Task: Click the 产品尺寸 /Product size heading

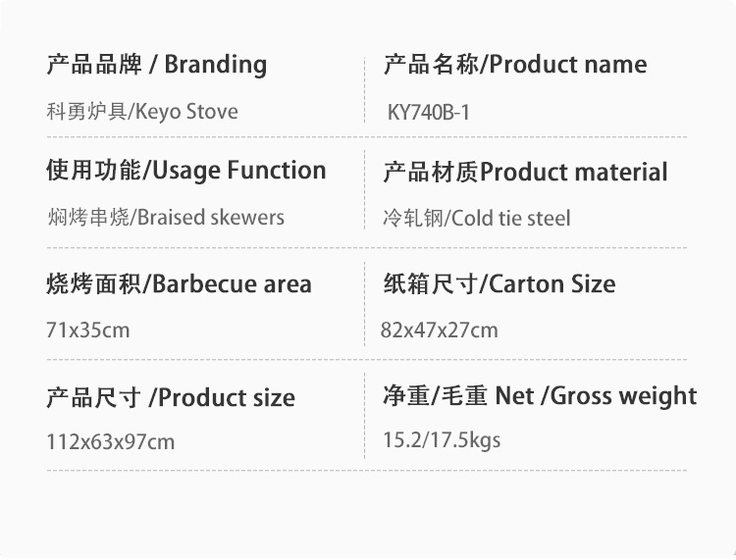Action: 171,397
